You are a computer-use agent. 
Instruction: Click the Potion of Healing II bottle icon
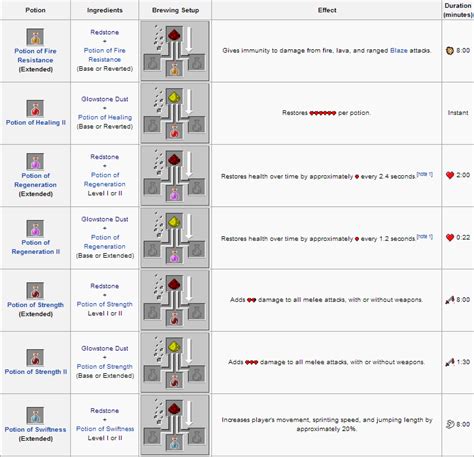click(x=35, y=108)
